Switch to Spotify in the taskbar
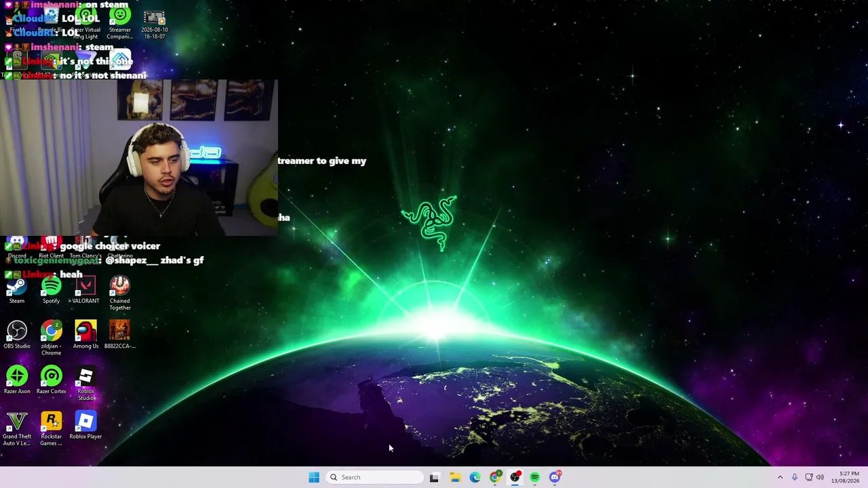 pos(535,477)
